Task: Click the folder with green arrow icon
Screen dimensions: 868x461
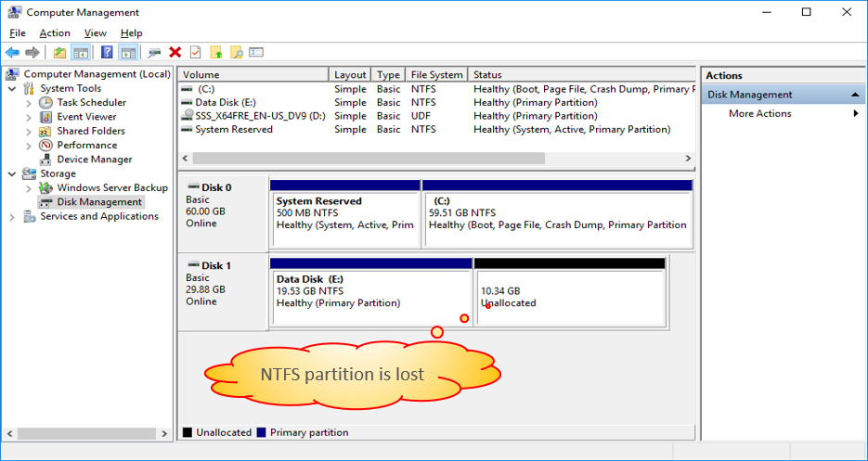Action: click(216, 53)
